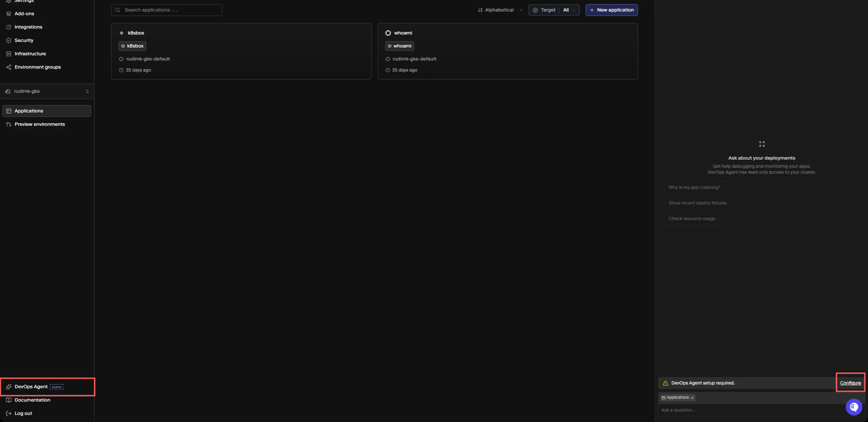The height and width of the screenshot is (422, 868).
Task: Select the Infrastructure icon in the sidebar
Action: [x=9, y=53]
